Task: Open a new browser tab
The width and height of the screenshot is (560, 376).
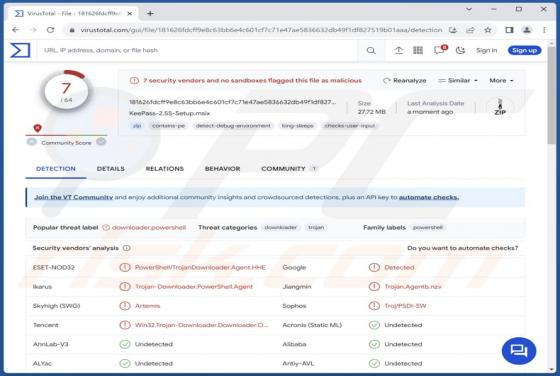Action: point(150,14)
